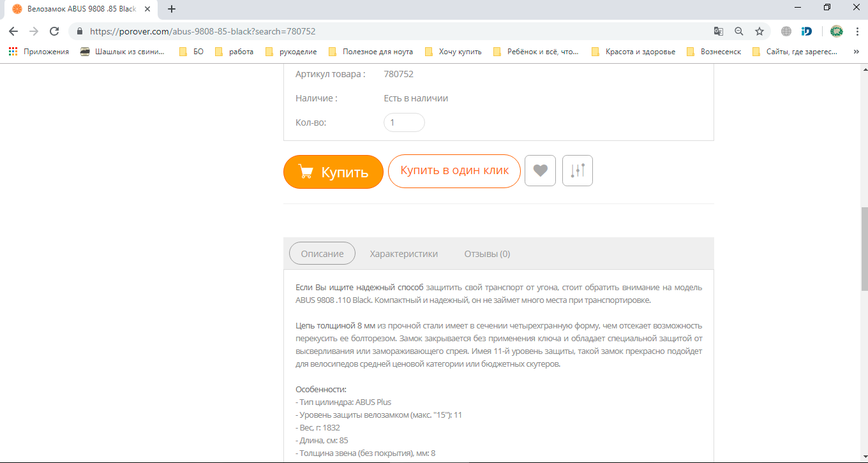The image size is (868, 463).
Task: Click the page vertical scrollbar thumb
Action: pos(864,249)
